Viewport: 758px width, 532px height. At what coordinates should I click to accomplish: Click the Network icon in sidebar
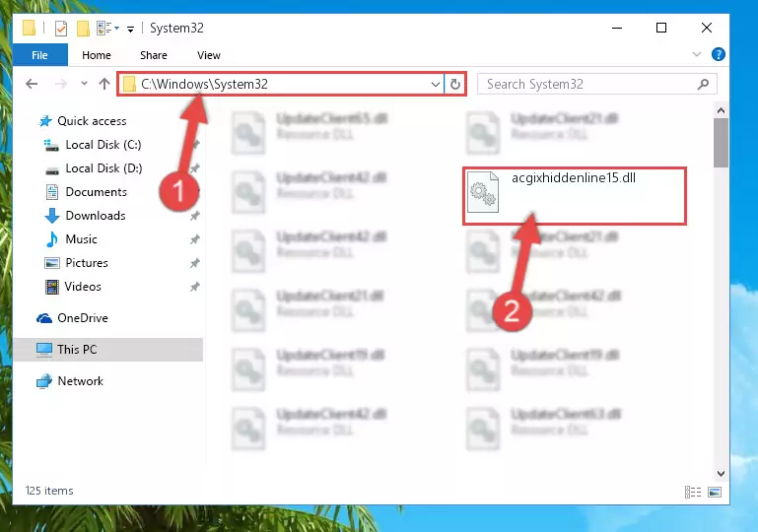click(x=44, y=381)
